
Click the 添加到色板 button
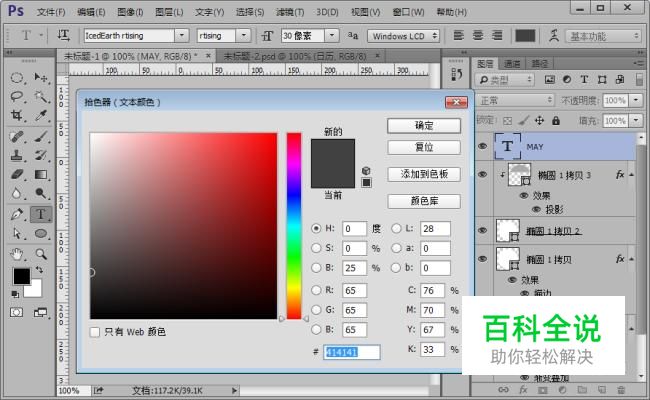click(x=424, y=174)
